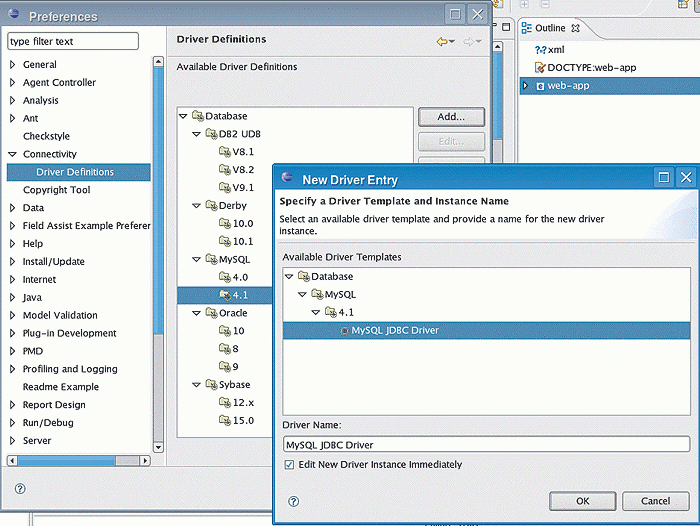
Task: Click the DB2 UDB folder icon
Action: (211, 133)
